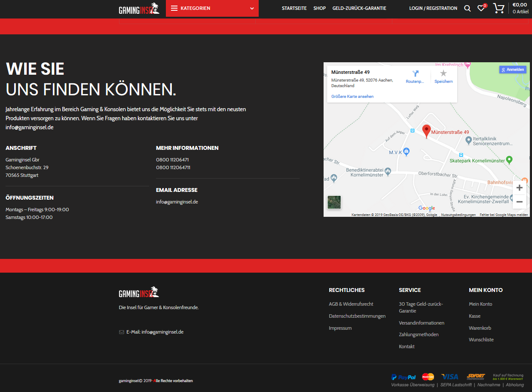Open the Geld-zurück-Garantie navigation item
This screenshot has height=392, width=532.
coord(359,8)
